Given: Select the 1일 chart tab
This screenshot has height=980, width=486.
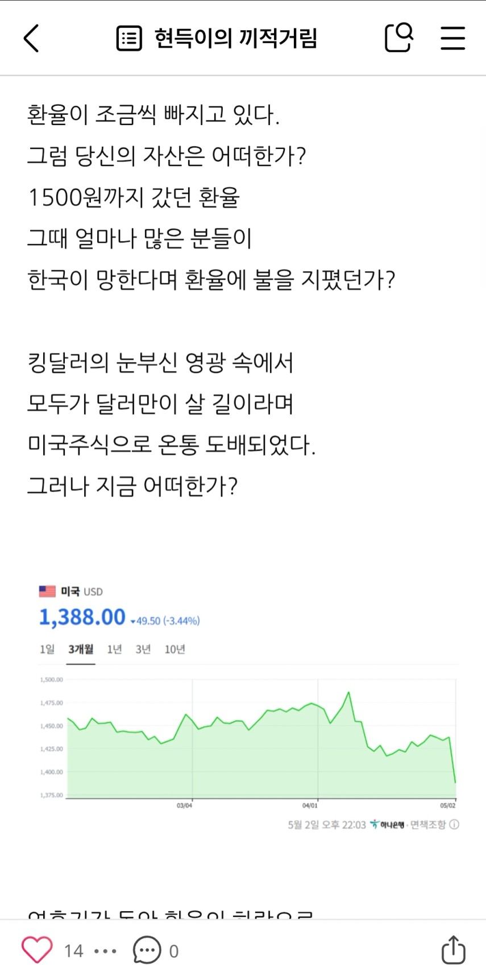Looking at the screenshot, I should [47, 649].
